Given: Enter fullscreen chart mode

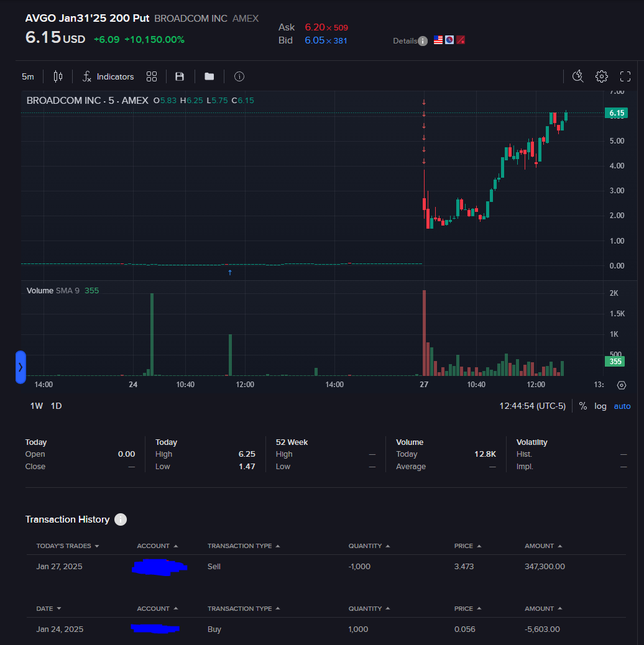Looking at the screenshot, I should [625, 76].
